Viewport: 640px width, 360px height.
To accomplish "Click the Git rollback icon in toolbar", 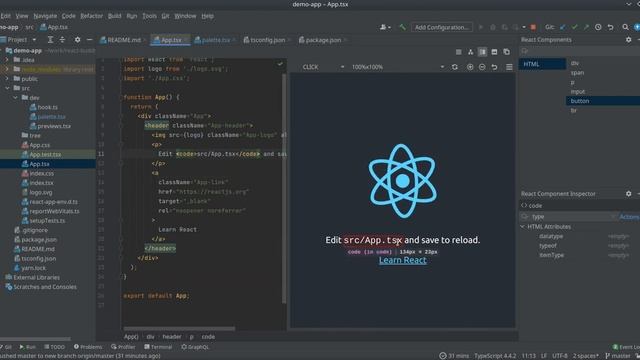I will (610, 27).
